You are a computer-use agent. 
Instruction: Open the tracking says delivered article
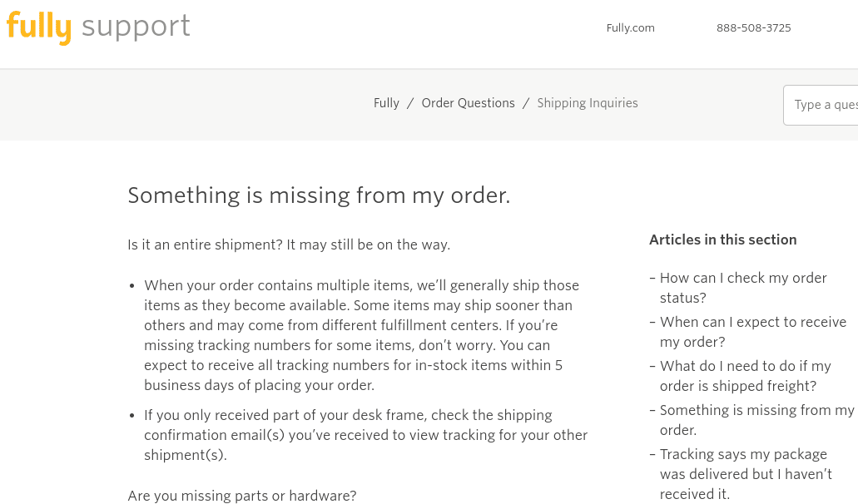[x=746, y=474]
